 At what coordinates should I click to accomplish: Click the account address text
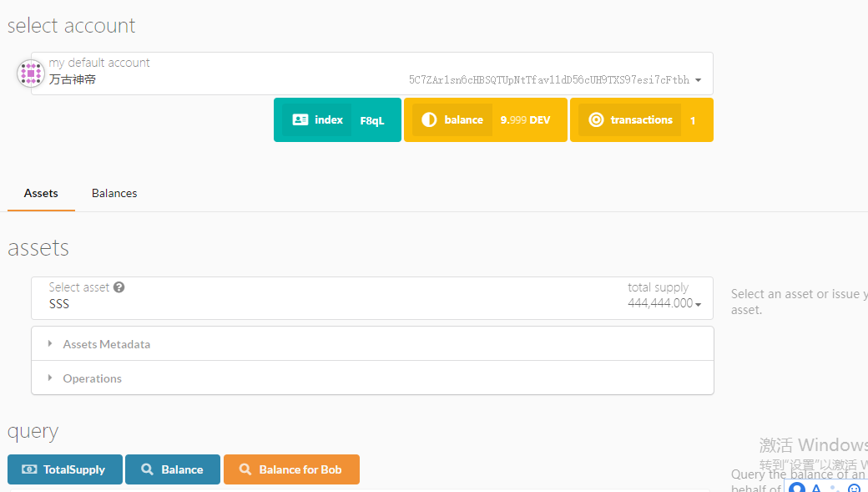coord(548,80)
